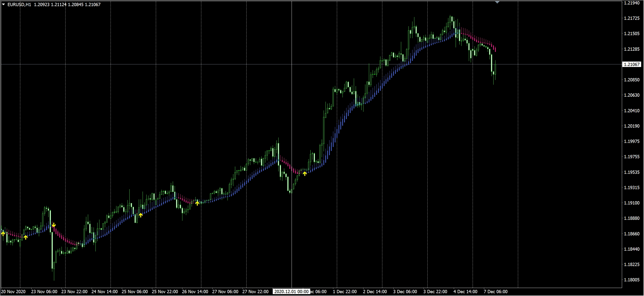Click the 3 Dec 22:00 time label

435,292
